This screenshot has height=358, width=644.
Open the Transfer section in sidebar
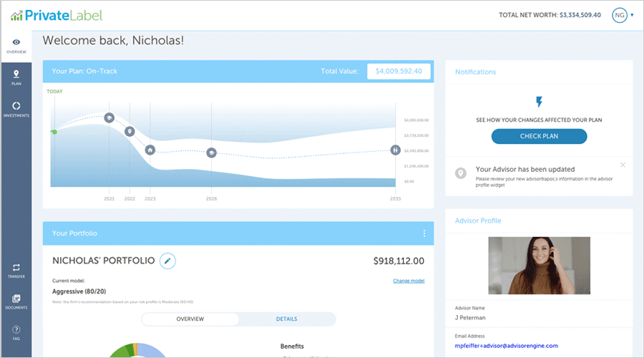[x=16, y=270]
